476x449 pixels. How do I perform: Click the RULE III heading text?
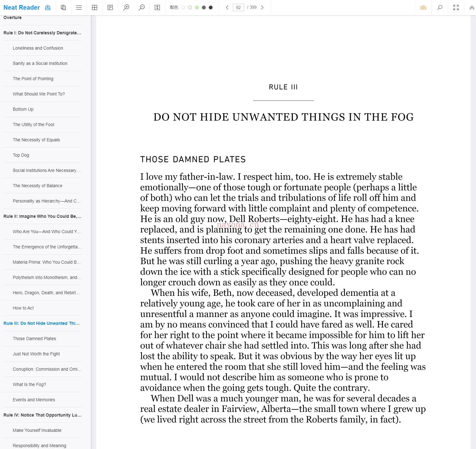[x=283, y=87]
